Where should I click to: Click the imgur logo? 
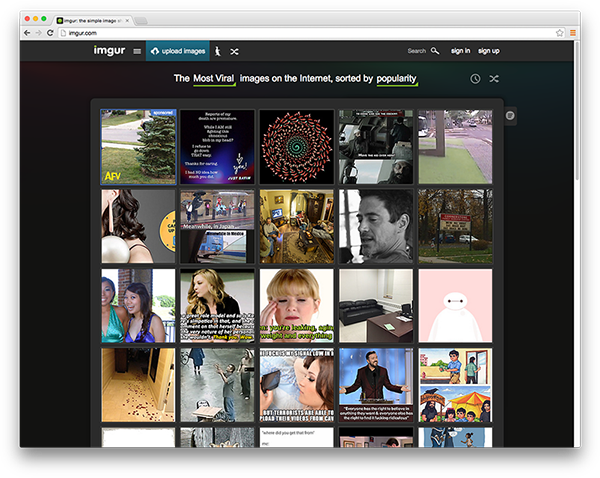[x=109, y=51]
